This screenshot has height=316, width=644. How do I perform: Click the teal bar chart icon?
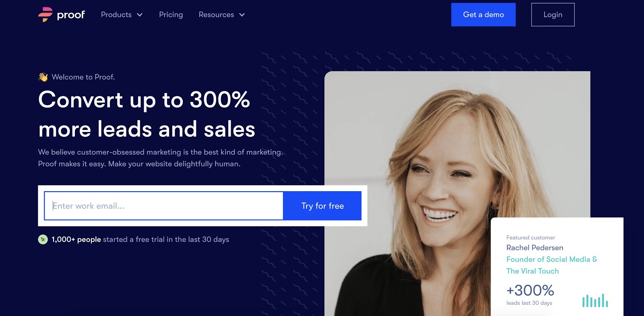point(595,300)
